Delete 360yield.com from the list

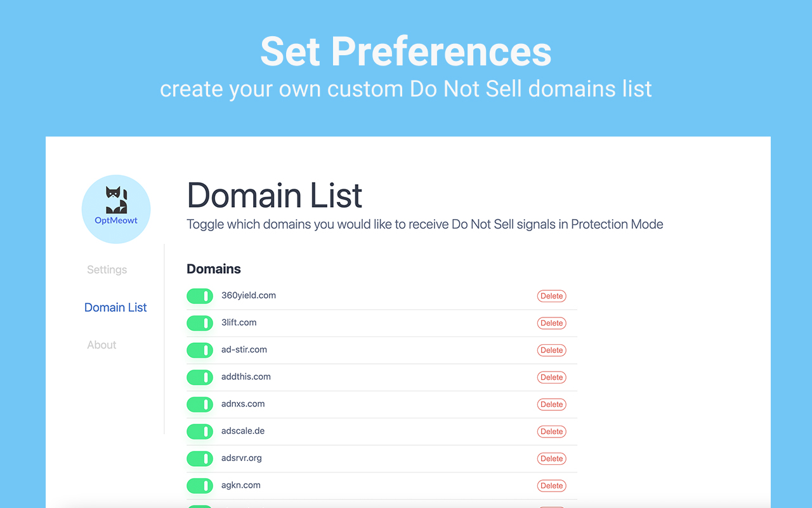[551, 296]
